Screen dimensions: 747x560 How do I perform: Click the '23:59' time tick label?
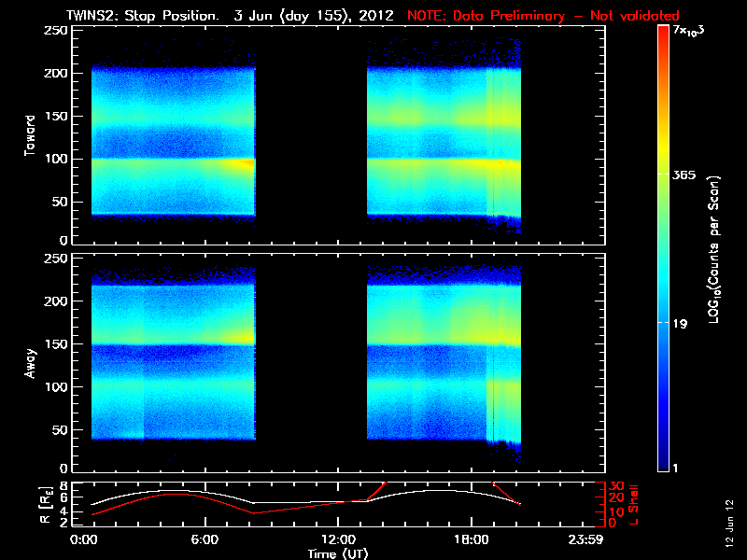586,540
